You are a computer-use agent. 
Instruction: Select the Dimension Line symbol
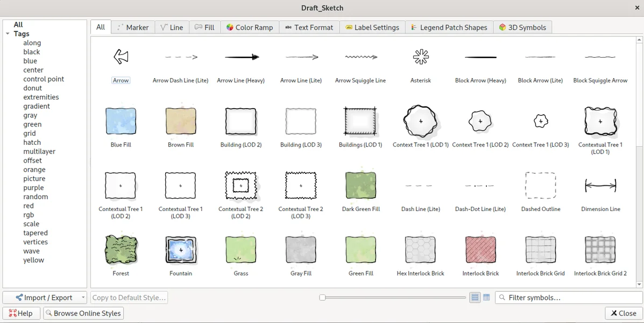600,186
